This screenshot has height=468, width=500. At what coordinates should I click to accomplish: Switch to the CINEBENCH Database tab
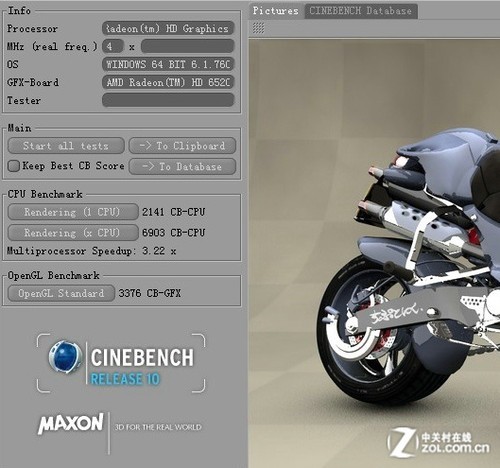[361, 11]
